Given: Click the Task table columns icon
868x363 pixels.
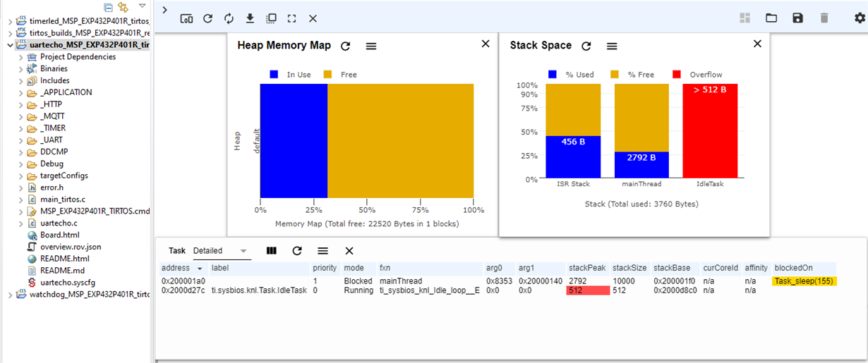Looking at the screenshot, I should tap(272, 250).
